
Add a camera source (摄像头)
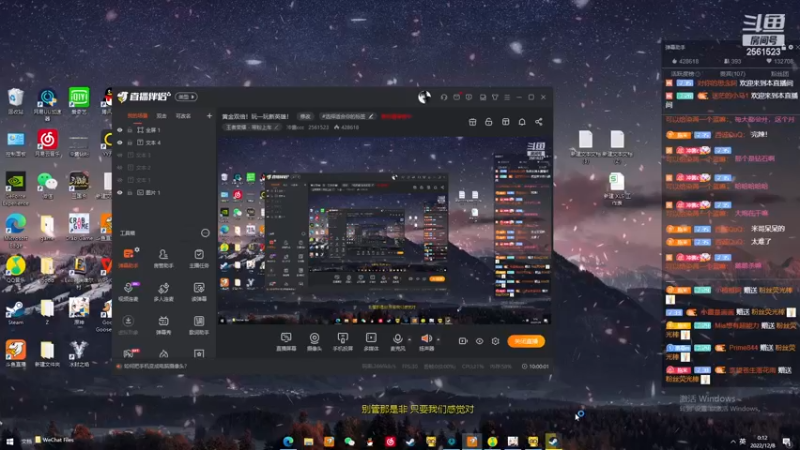(x=314, y=341)
